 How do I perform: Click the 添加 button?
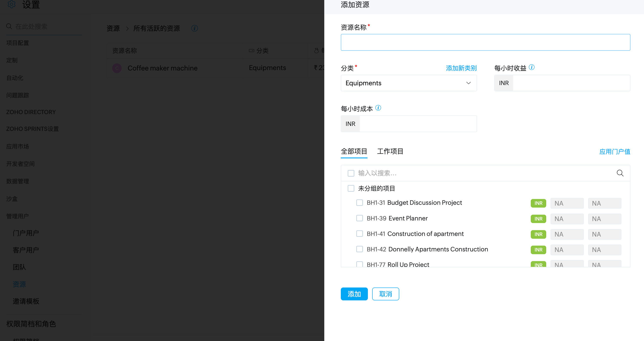[x=354, y=294]
